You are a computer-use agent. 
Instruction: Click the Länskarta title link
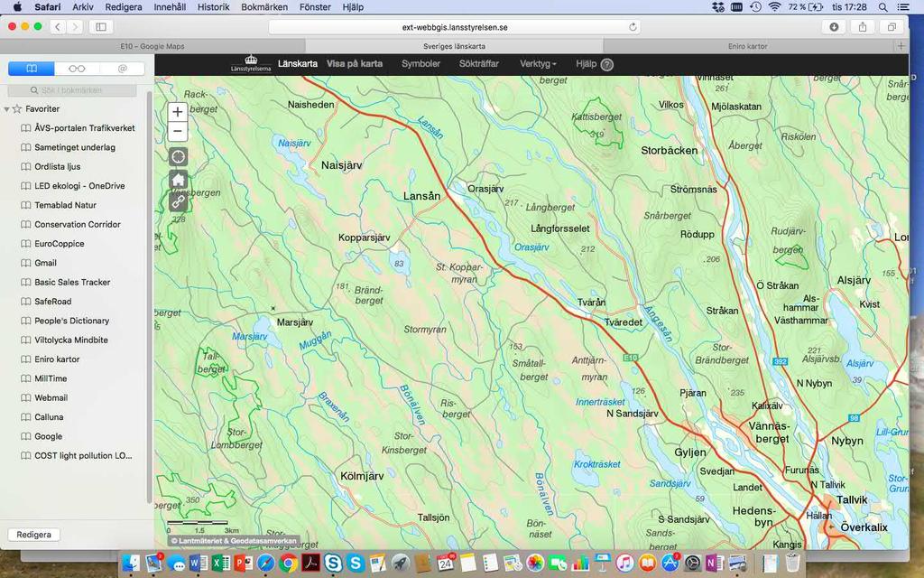coord(298,64)
